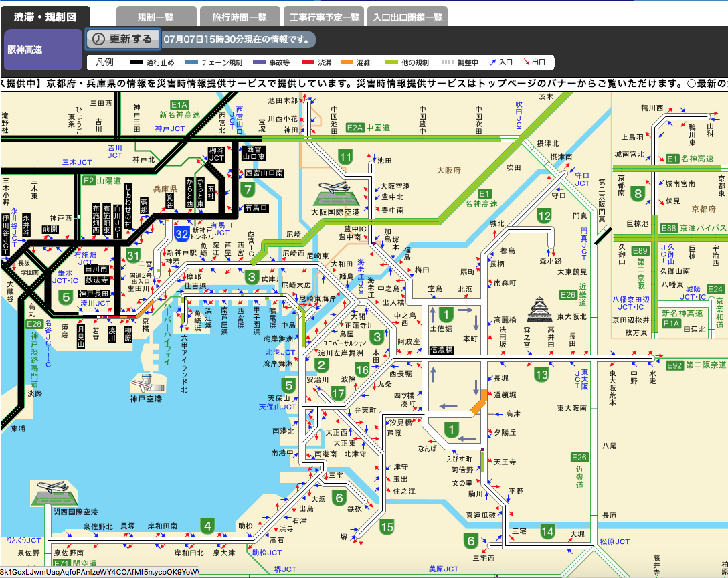Open the 規制一覧 tab
This screenshot has width=728, height=578.
tap(156, 17)
